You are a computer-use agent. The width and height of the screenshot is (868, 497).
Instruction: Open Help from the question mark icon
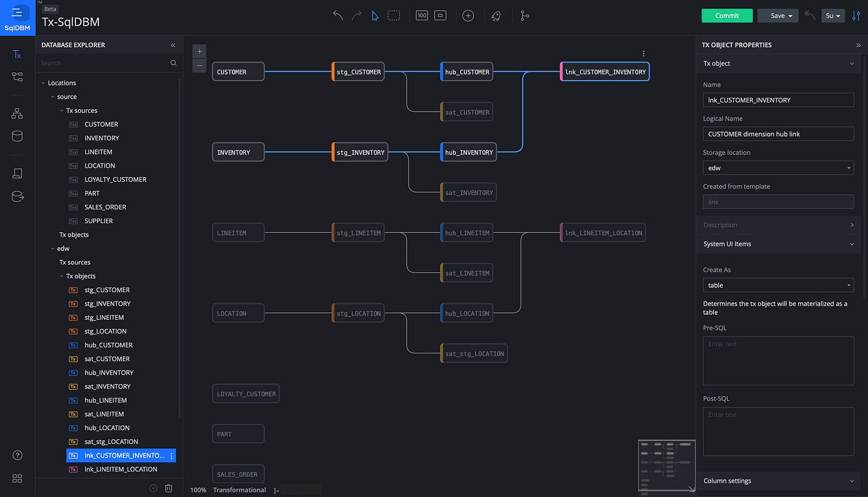click(x=17, y=456)
